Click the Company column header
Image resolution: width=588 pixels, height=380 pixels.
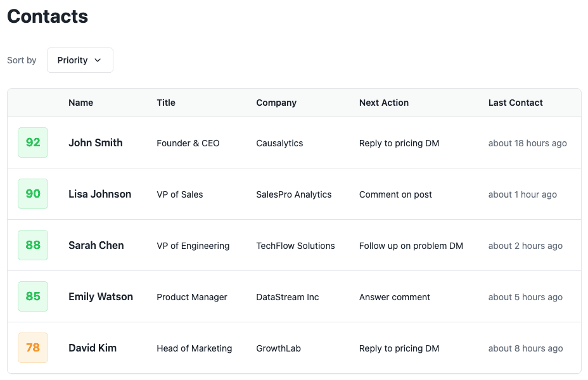pos(276,103)
